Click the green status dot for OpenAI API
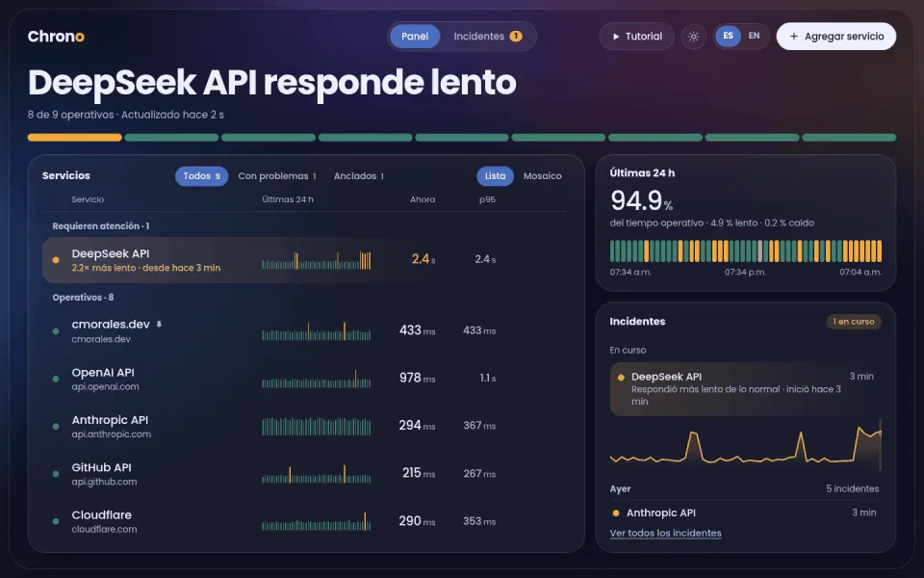 (56, 379)
